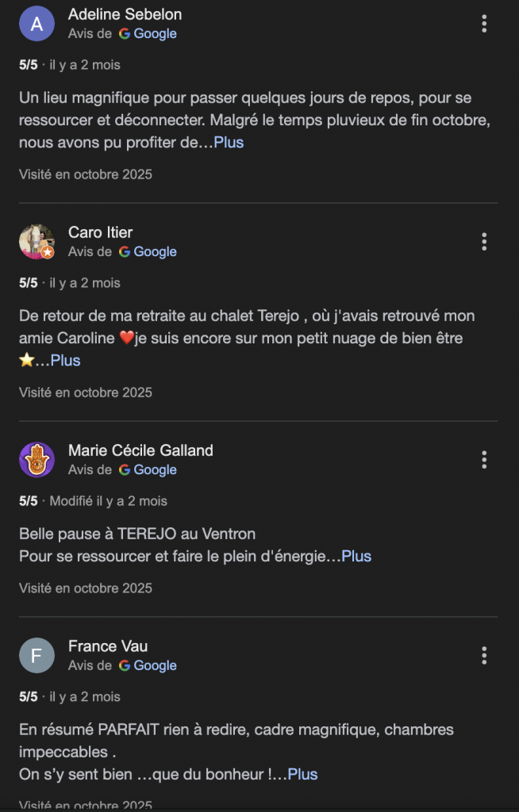The width and height of the screenshot is (519, 812).
Task: Expand Caro Itier's review text with Plus
Action: (66, 361)
